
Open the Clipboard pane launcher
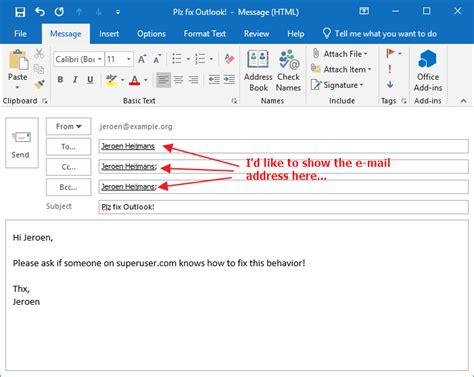pyautogui.click(x=45, y=101)
